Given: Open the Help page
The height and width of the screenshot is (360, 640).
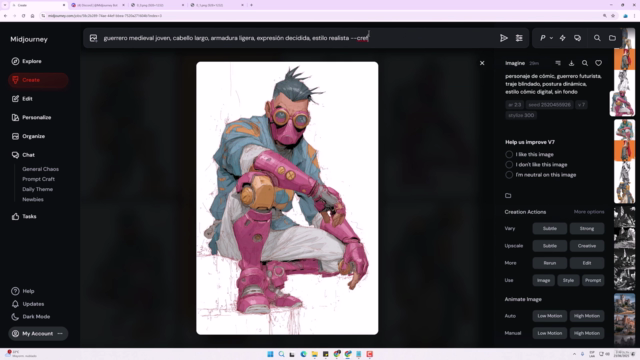Looking at the screenshot, I should [23, 291].
